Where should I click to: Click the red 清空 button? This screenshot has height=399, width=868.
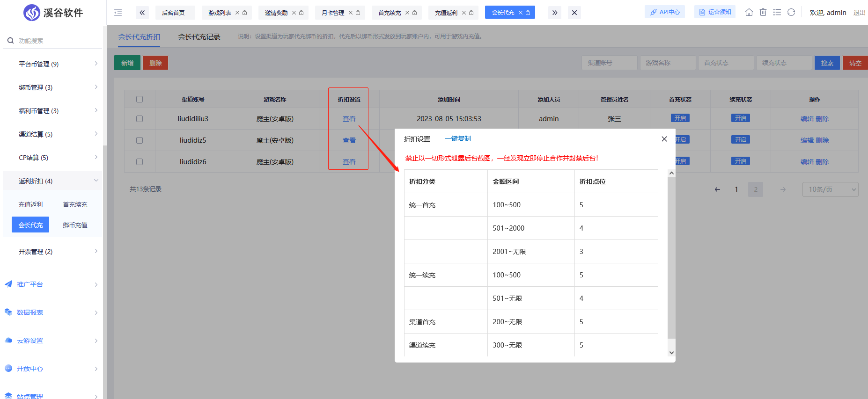coord(855,63)
